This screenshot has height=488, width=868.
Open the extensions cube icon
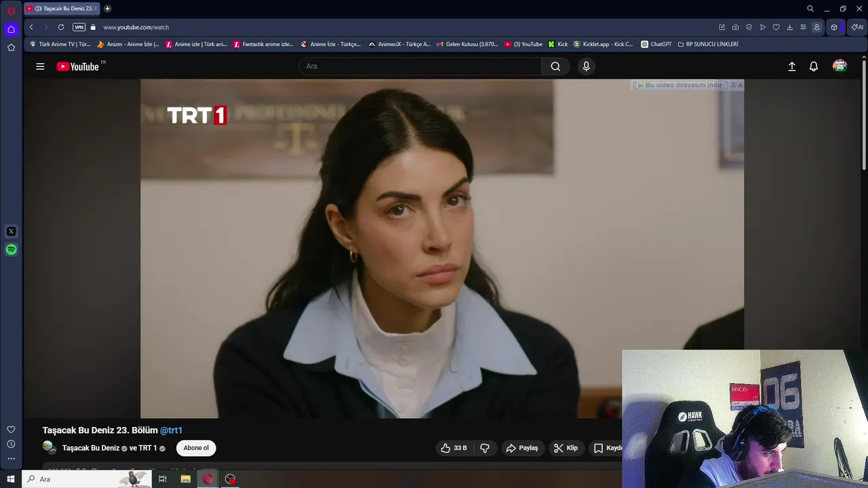click(834, 27)
